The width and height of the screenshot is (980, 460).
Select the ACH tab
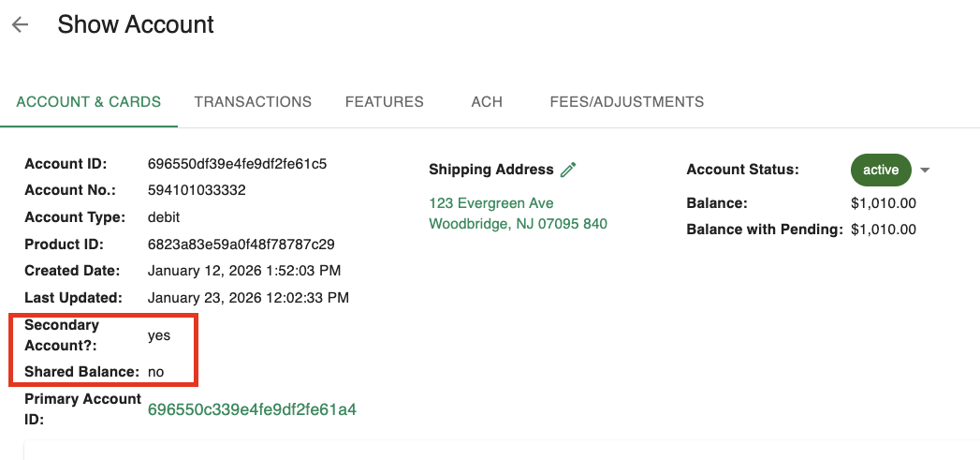point(487,101)
